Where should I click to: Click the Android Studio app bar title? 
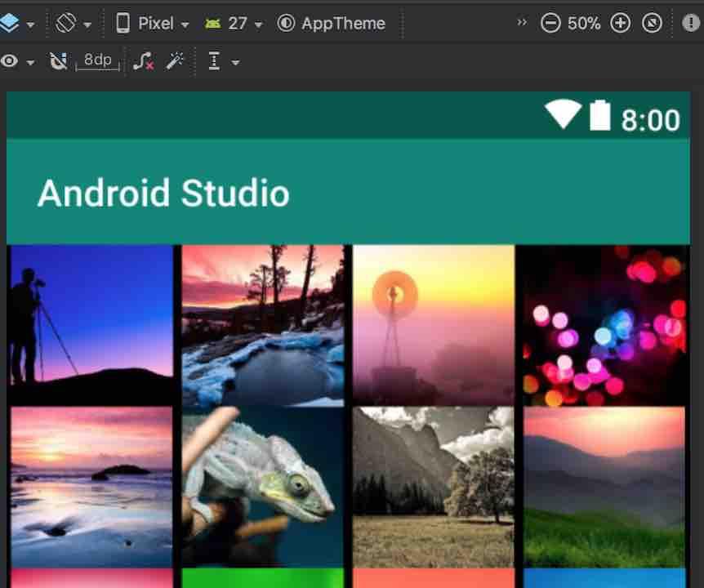[163, 193]
